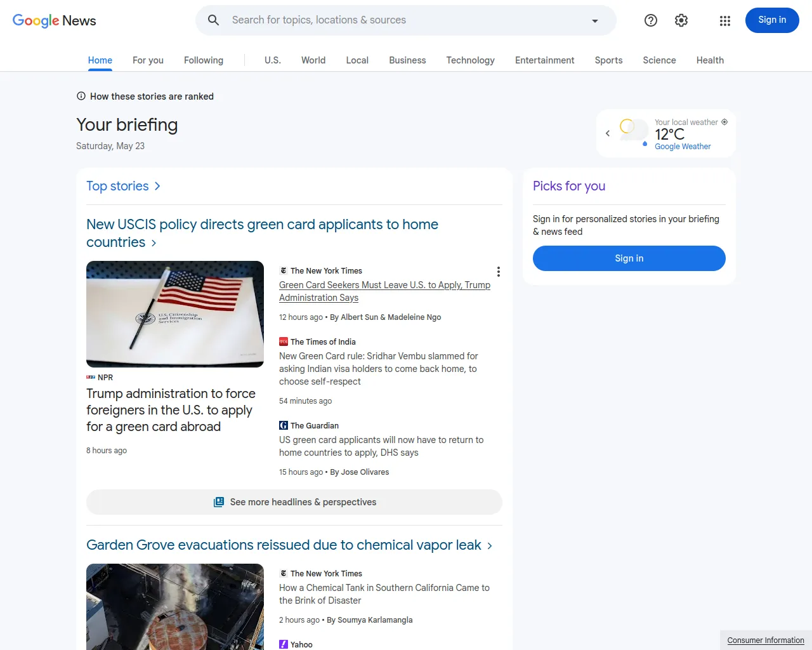This screenshot has width=812, height=650.
Task: Click The Times of India logo
Action: 284,342
